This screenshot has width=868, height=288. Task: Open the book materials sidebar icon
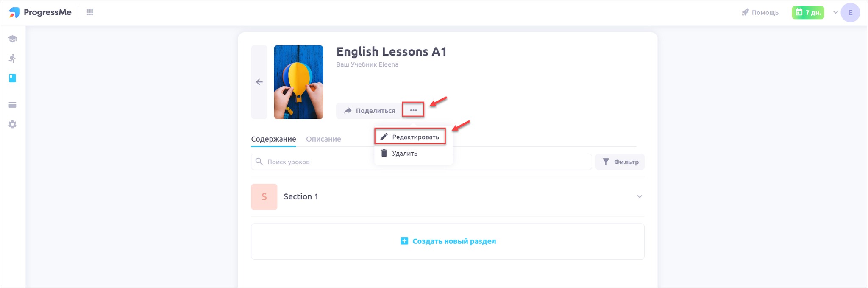13,78
